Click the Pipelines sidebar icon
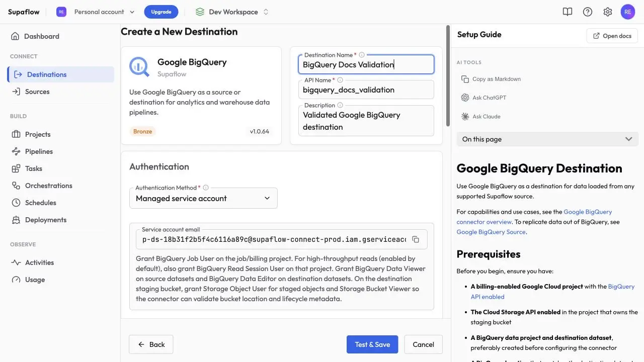The image size is (644, 362). click(x=16, y=151)
